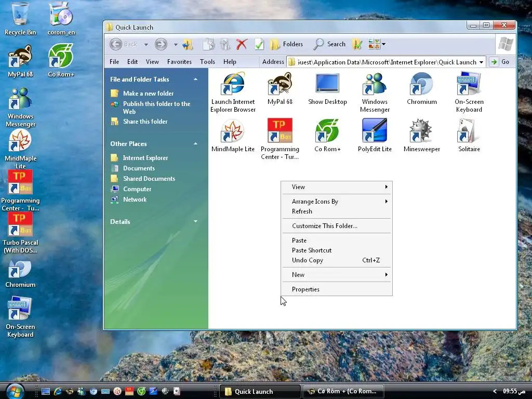Switch to Cờ Rôm + taskbar window
Image resolution: width=532 pixels, height=399 pixels.
click(x=343, y=391)
